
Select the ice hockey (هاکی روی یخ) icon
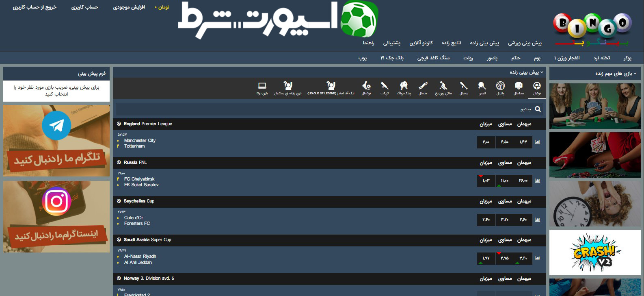(x=443, y=88)
